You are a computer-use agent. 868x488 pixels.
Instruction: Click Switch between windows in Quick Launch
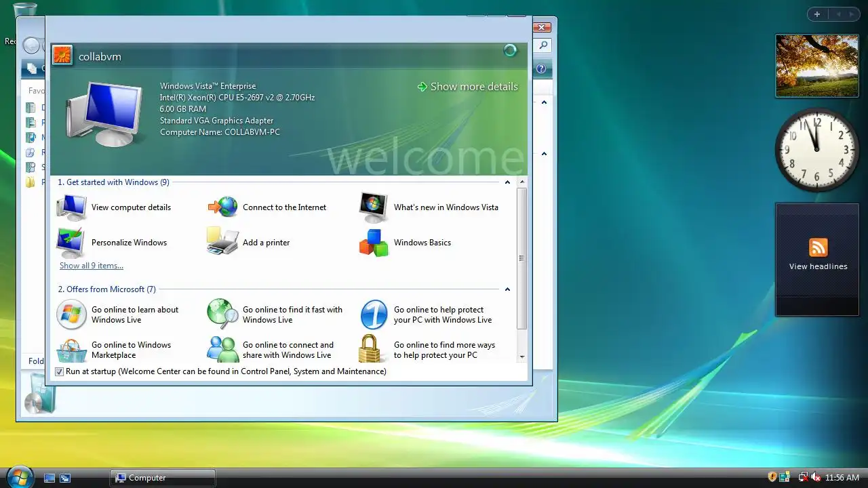point(65,478)
